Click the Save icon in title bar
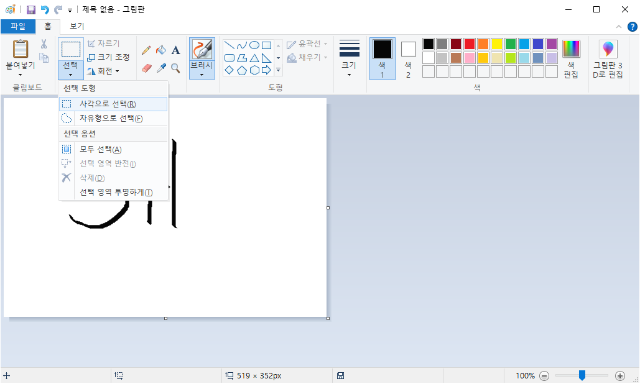Viewport: 640px width, 383px height. (x=31, y=9)
